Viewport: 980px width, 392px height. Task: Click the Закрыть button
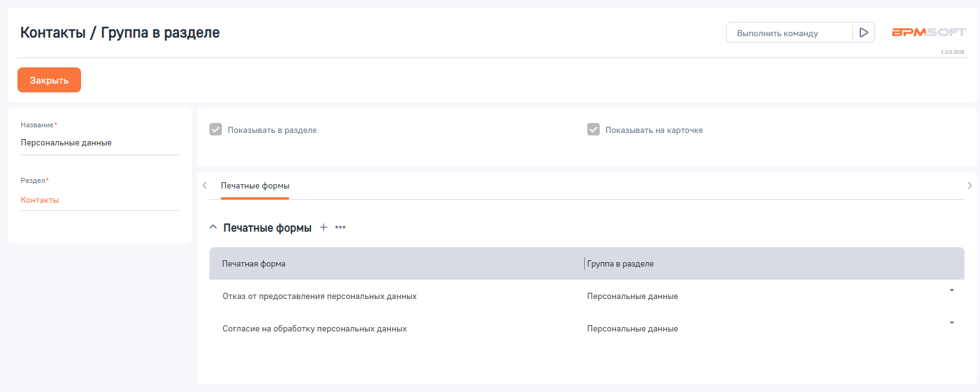point(49,80)
